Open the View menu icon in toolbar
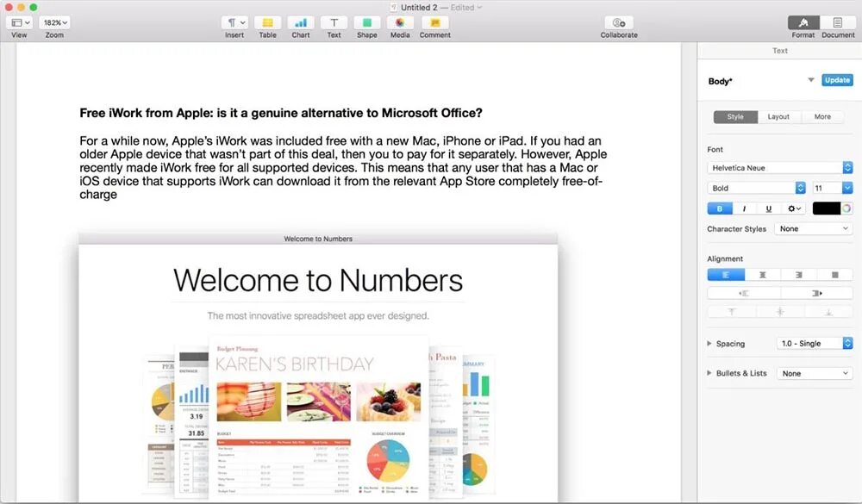Viewport: 862px width, 504px height. pyautogui.click(x=21, y=22)
